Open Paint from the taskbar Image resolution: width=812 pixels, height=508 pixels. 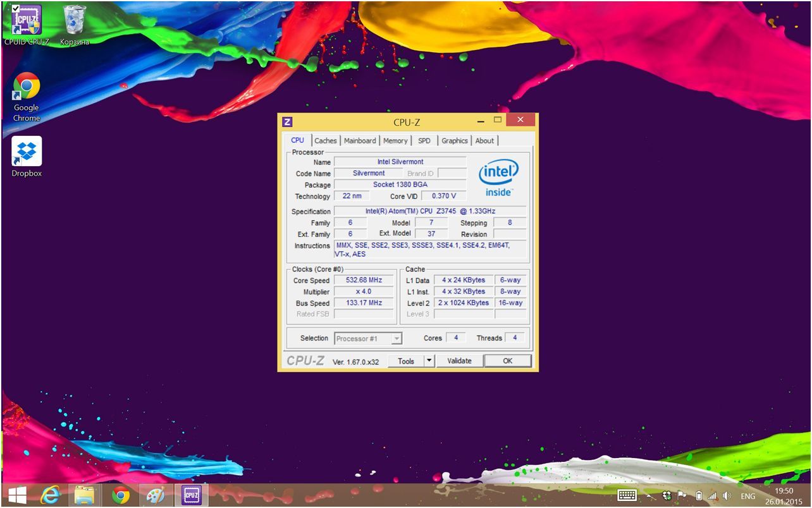click(x=155, y=496)
